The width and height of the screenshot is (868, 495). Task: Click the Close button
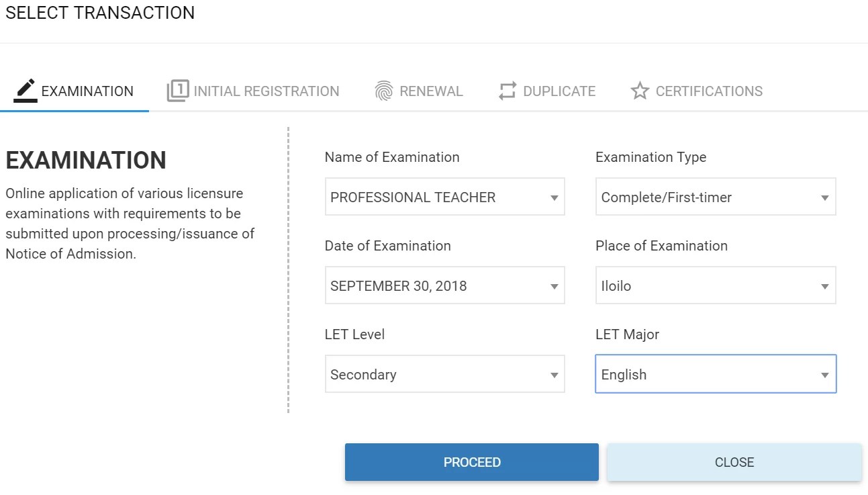coord(734,462)
